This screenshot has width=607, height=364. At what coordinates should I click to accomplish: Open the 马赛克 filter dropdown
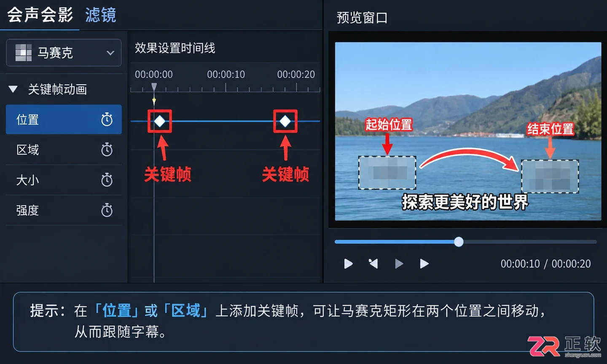coord(64,53)
